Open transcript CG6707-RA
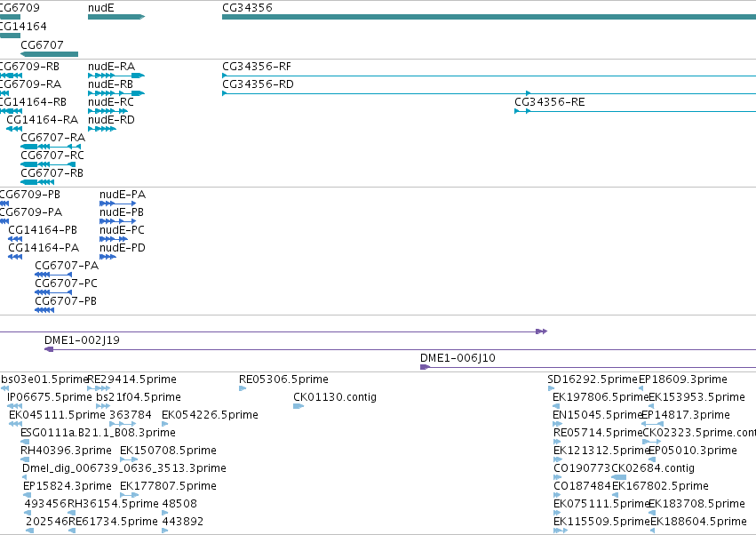 coord(52,138)
